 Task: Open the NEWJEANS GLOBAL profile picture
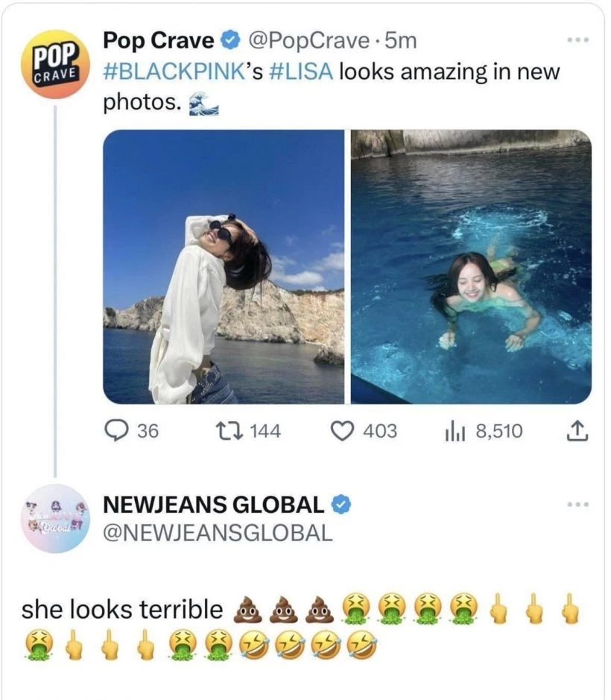click(x=55, y=518)
